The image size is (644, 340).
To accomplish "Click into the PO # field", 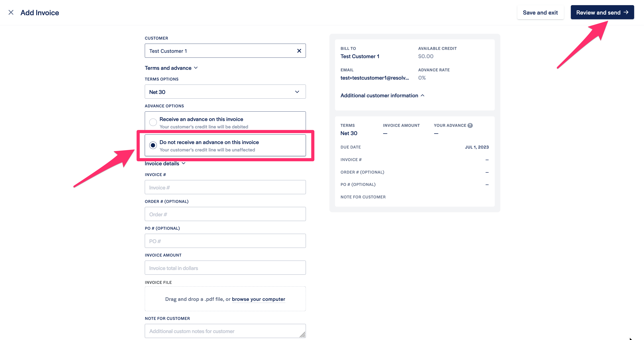I will [225, 241].
